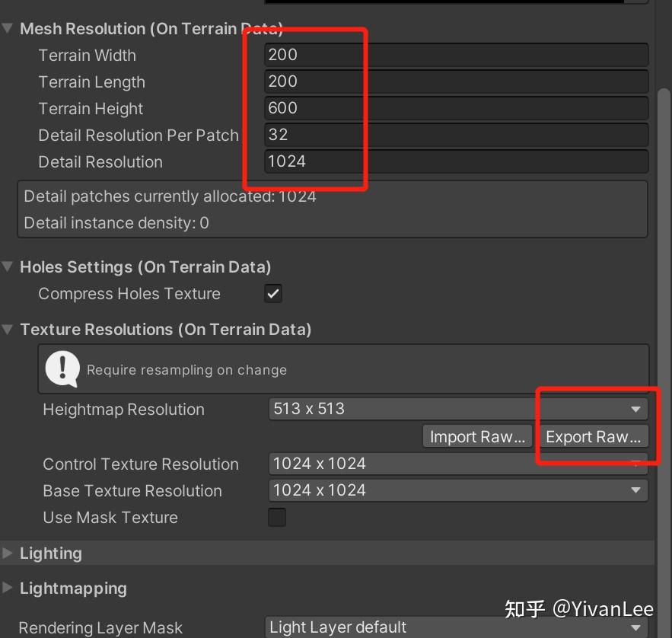Click the Export Raw button
This screenshot has width=672, height=638.
593,435
